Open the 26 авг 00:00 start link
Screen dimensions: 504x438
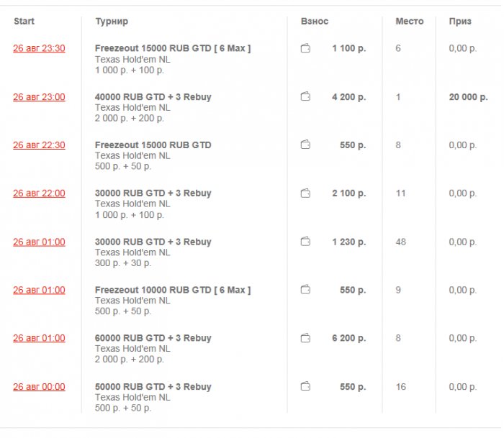pos(39,387)
